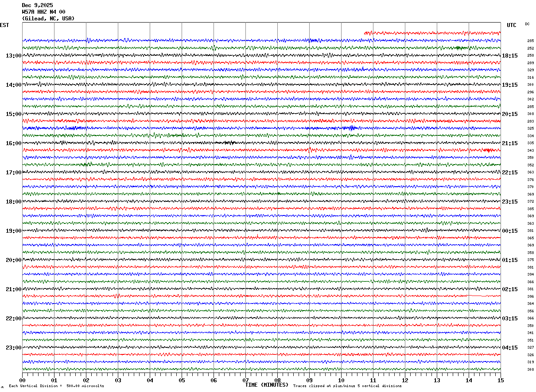Click minute tick label 04 on axis

[x=150, y=380]
